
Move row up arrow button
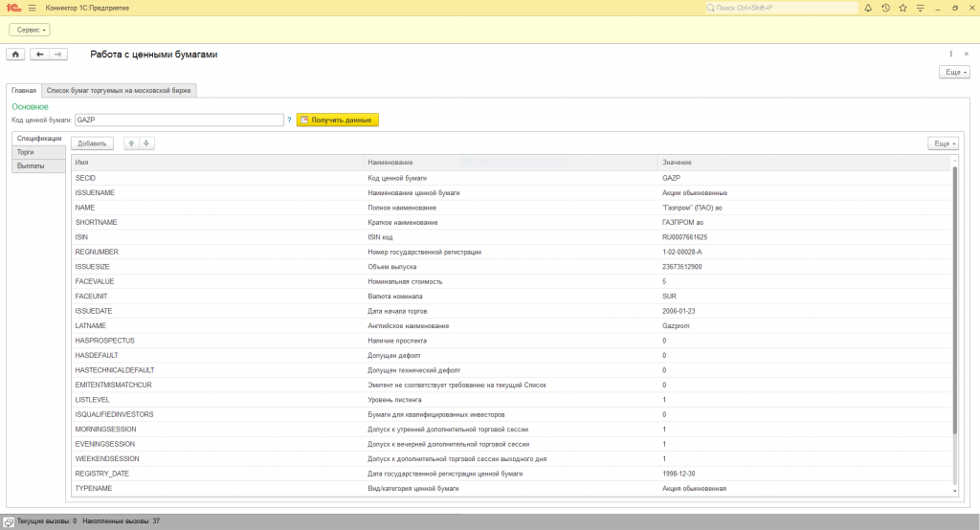[131, 144]
